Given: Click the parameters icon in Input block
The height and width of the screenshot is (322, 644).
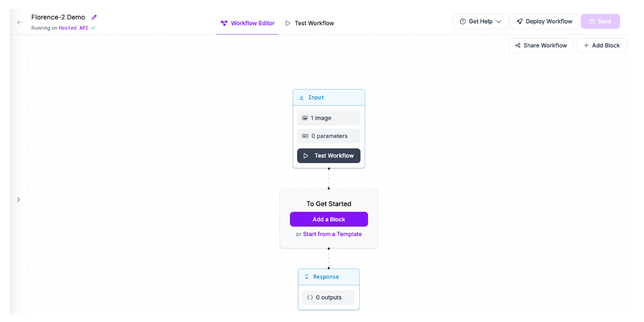Looking at the screenshot, I should pyautogui.click(x=305, y=136).
